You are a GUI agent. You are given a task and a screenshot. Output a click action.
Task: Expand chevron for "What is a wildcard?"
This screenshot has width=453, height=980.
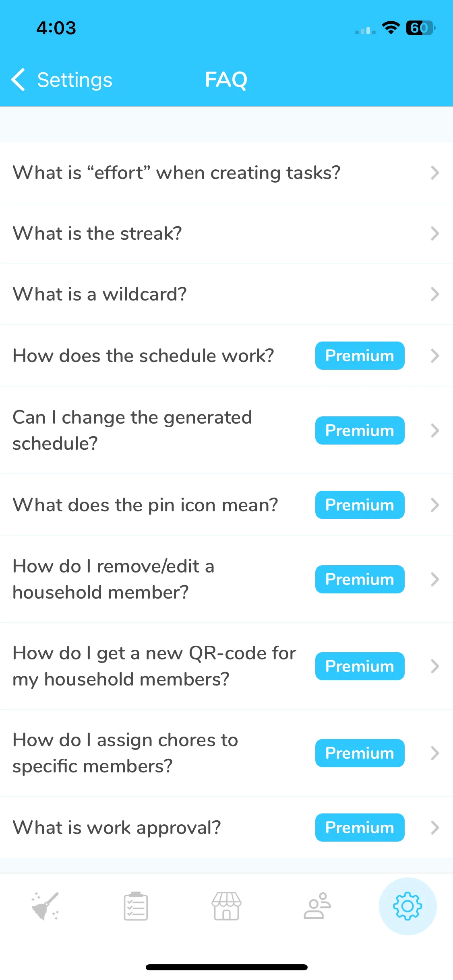pos(434,294)
